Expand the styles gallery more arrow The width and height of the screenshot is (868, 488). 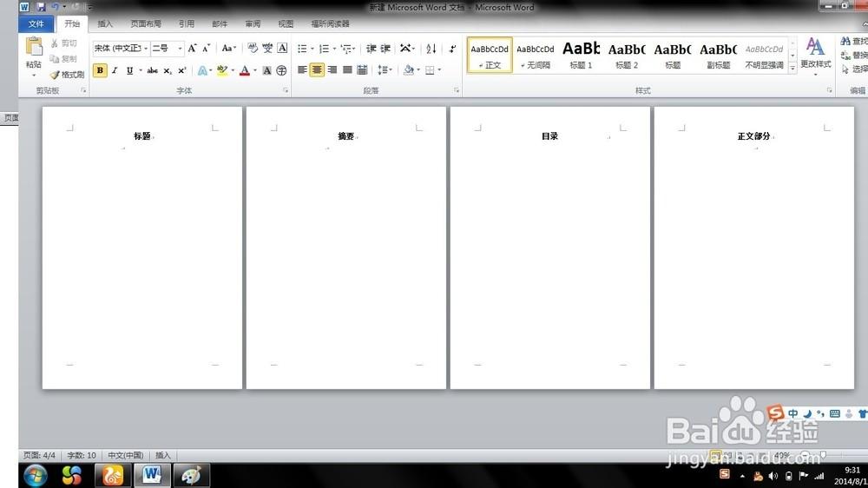pos(792,68)
